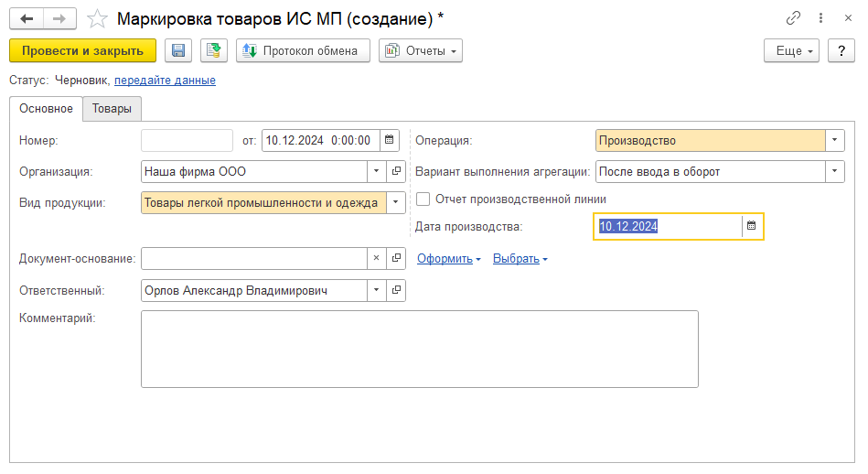Clear the Документ-основание field
Screen dimensions: 868x474
(x=377, y=259)
